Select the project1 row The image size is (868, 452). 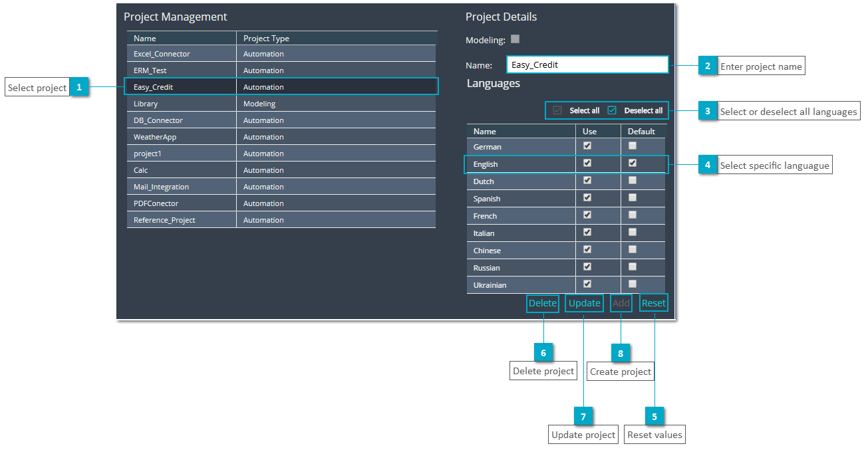pyautogui.click(x=281, y=154)
